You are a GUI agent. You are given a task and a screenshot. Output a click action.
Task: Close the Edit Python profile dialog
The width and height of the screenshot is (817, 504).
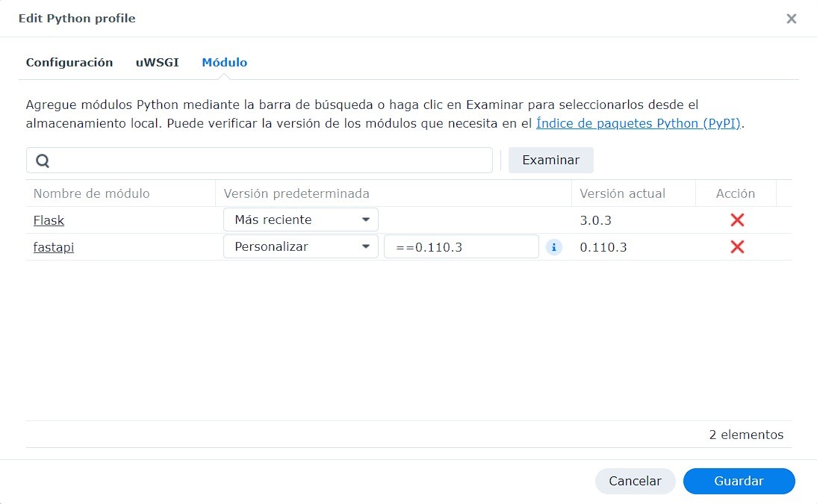pyautogui.click(x=791, y=19)
